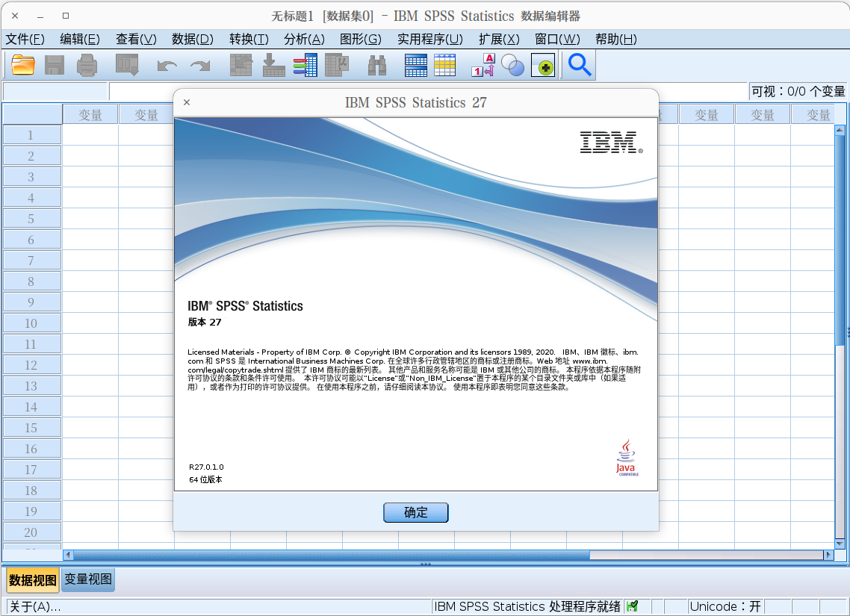Open the 扩展(X) menu
Screen dimensions: 850x616
click(499, 39)
